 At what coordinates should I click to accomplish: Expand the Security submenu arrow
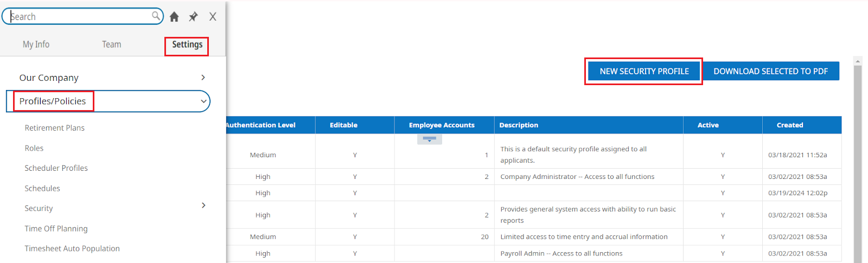[203, 205]
